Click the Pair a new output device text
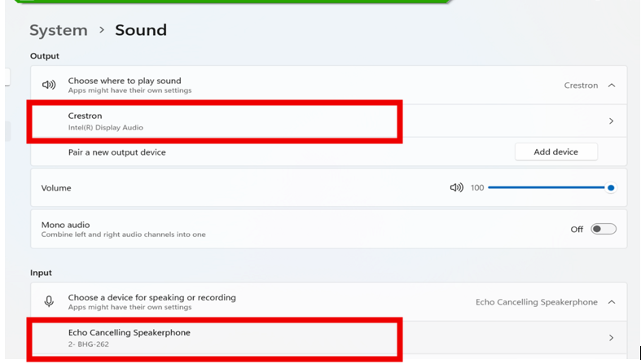641x364 pixels. click(x=116, y=152)
